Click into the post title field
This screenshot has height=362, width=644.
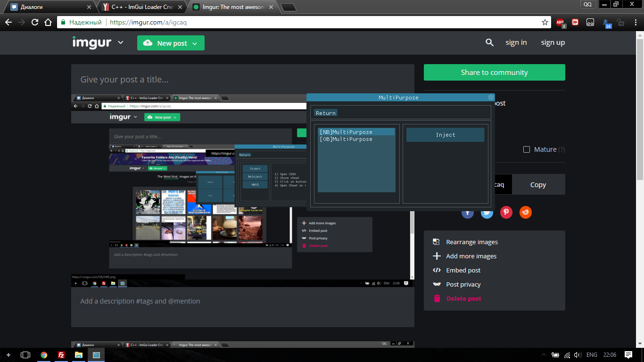point(243,79)
